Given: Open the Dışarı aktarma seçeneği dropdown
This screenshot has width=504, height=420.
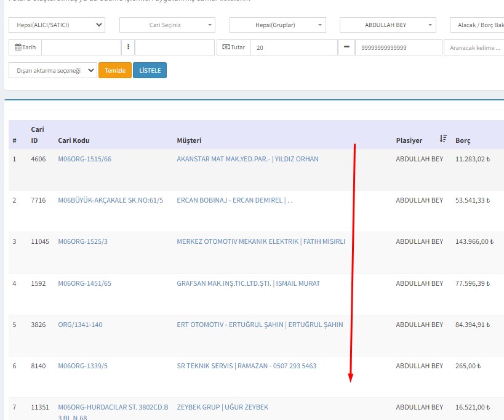Looking at the screenshot, I should (x=53, y=71).
